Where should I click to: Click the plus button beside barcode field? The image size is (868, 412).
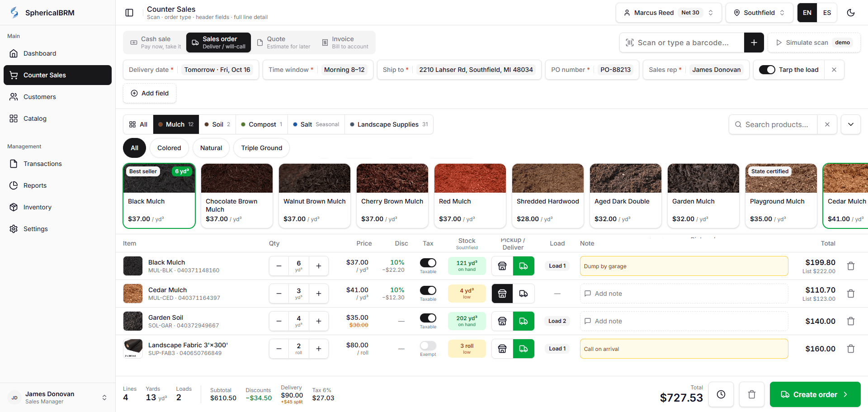tap(754, 43)
